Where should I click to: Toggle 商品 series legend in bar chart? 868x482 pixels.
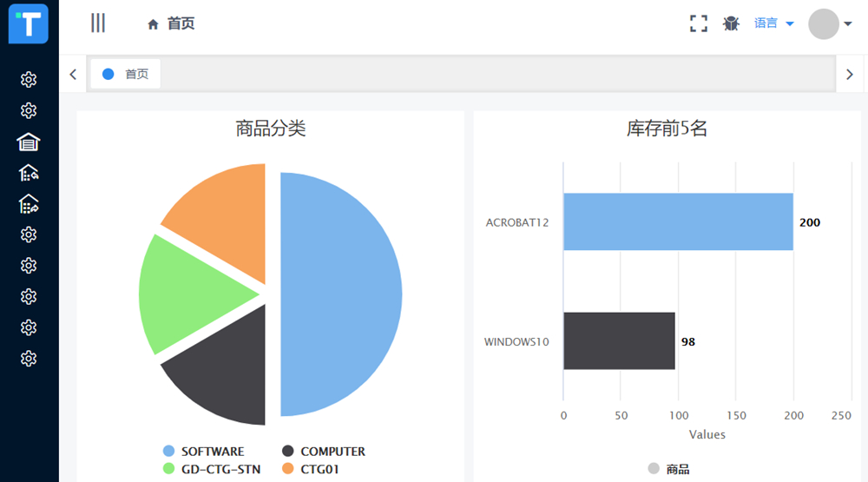tap(668, 469)
